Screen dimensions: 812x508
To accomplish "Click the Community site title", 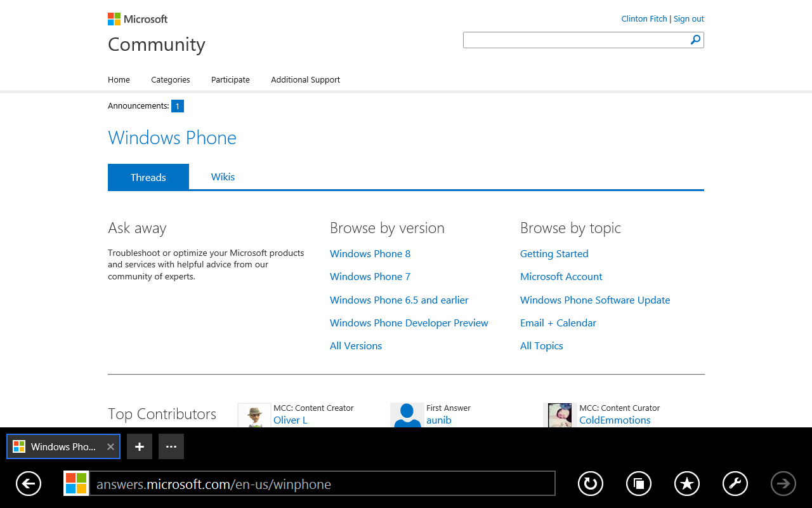I will pyautogui.click(x=157, y=44).
